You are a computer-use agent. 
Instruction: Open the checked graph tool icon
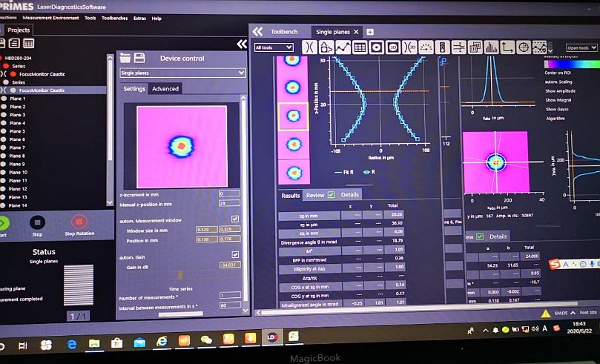[539, 47]
